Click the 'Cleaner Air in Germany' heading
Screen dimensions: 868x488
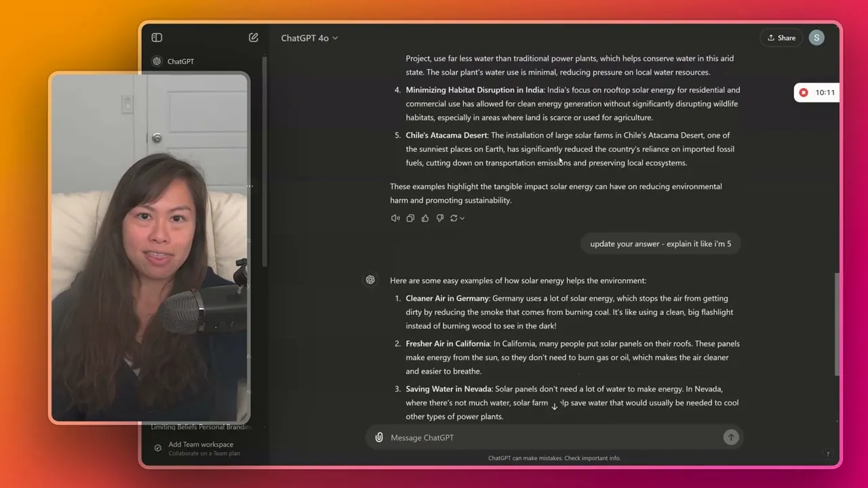pyautogui.click(x=448, y=298)
